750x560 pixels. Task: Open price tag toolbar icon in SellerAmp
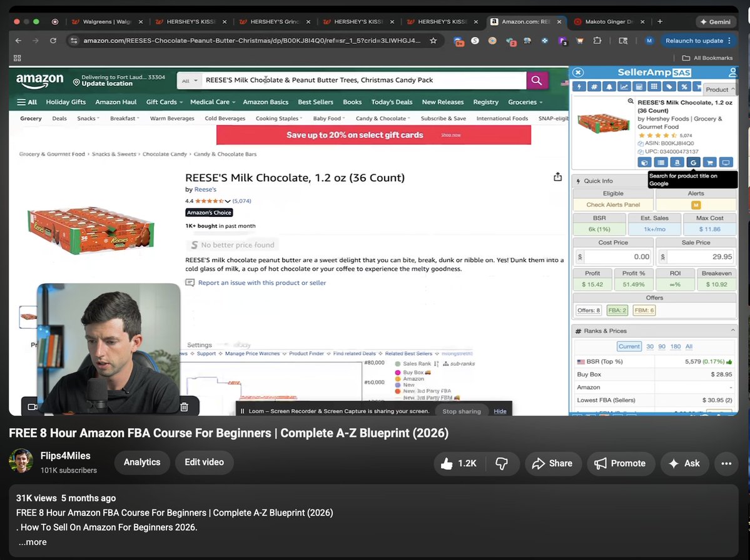pos(669,86)
